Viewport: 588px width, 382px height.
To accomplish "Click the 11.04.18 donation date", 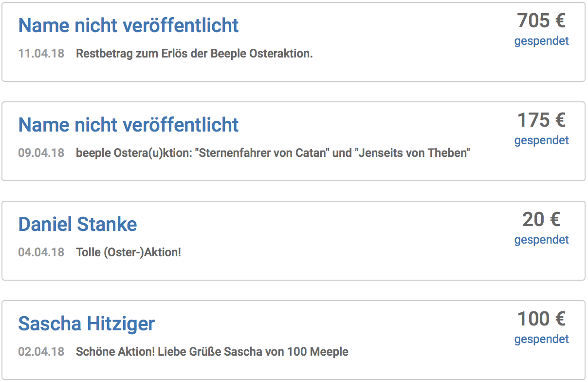I will coord(41,54).
